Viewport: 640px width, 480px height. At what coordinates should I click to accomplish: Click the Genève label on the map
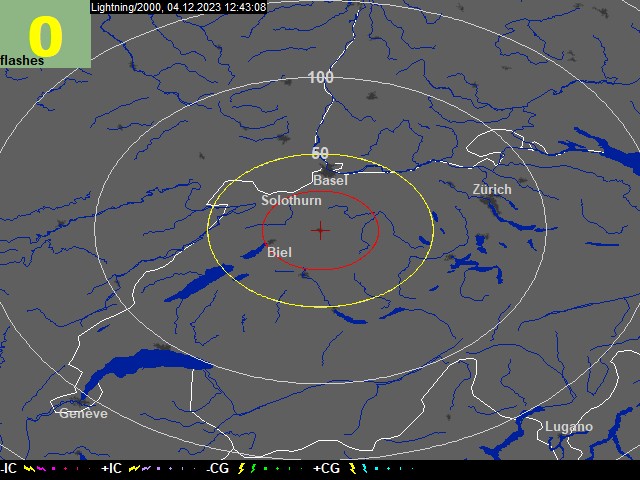pos(83,413)
